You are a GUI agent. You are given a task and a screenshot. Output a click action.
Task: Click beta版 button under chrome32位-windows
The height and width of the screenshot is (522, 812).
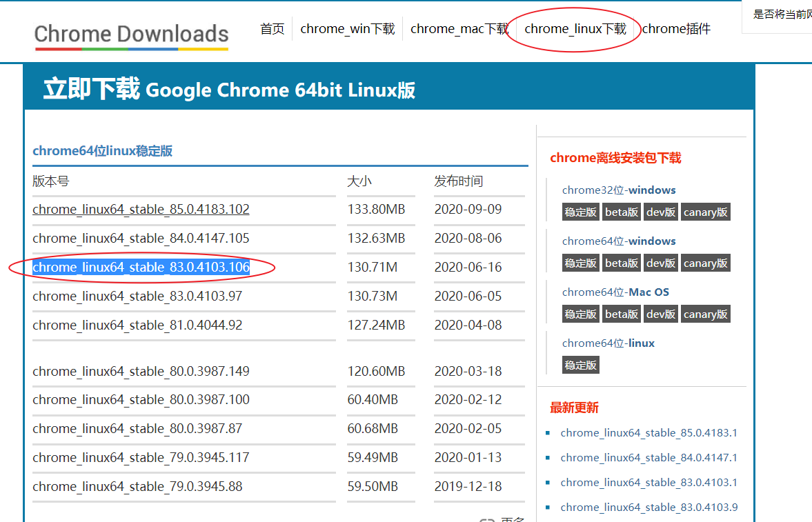pyautogui.click(x=622, y=212)
